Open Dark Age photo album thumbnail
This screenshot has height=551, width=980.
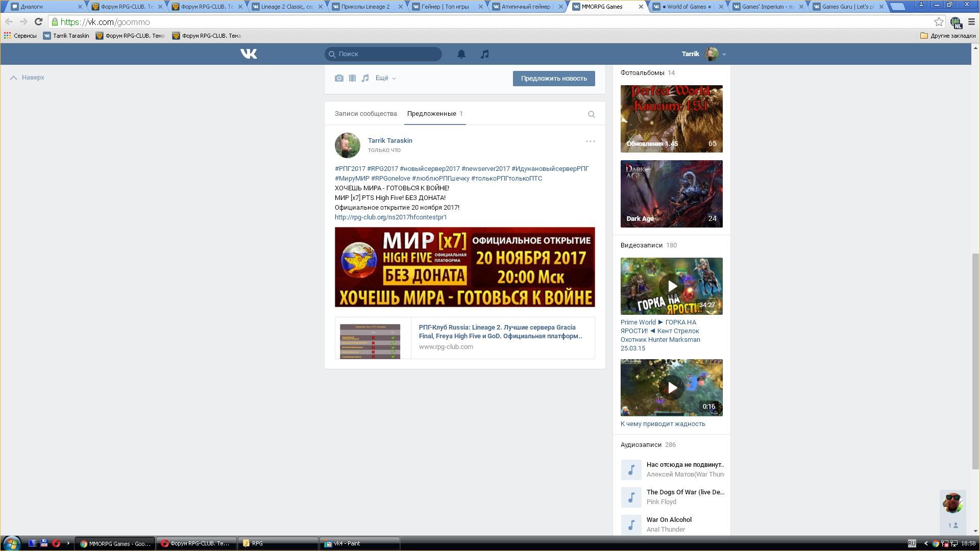tap(671, 194)
